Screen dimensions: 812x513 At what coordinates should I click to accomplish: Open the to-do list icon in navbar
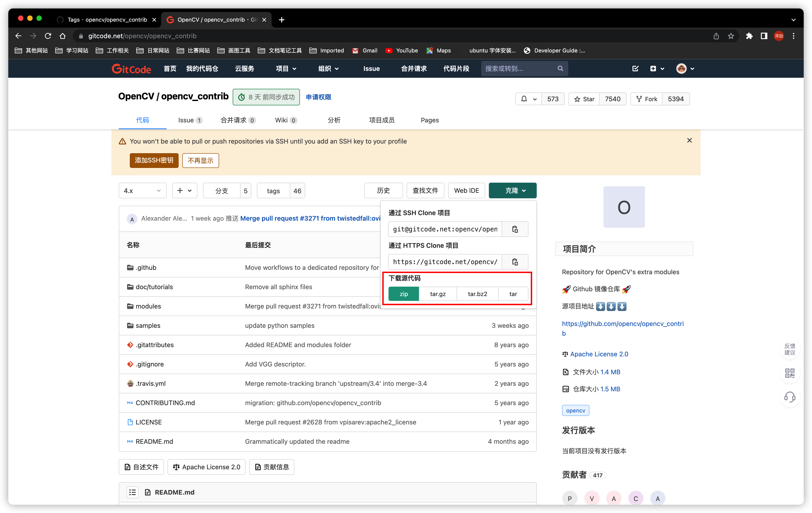(x=635, y=69)
